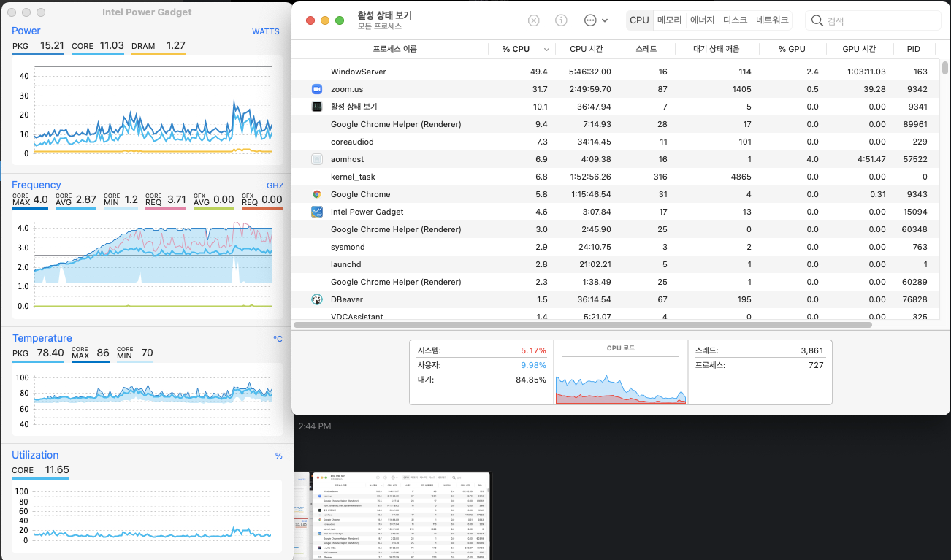Sort by 대기 상태 깨움 column header
The image size is (951, 560).
point(716,49)
